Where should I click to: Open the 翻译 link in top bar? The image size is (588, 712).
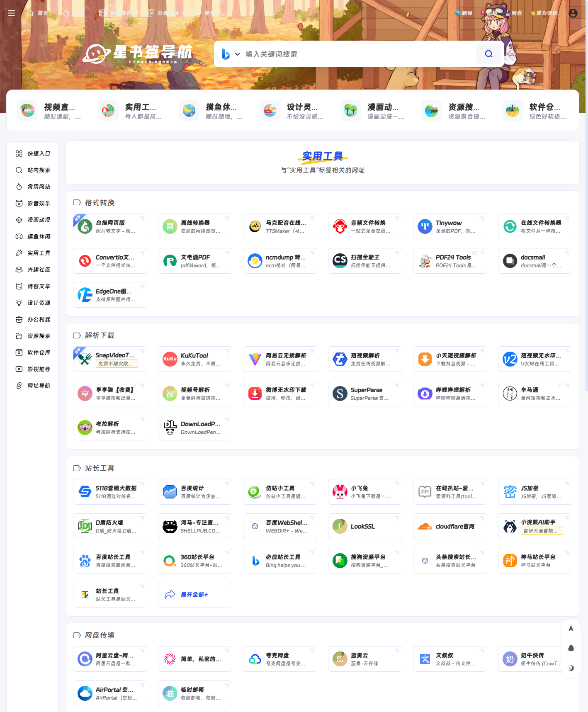464,13
